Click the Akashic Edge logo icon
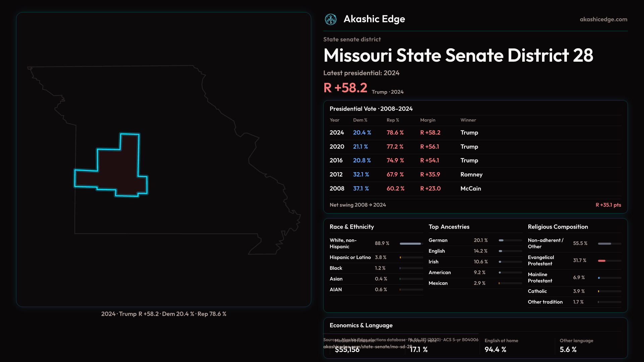Image resolution: width=644 pixels, height=362 pixels. [331, 19]
